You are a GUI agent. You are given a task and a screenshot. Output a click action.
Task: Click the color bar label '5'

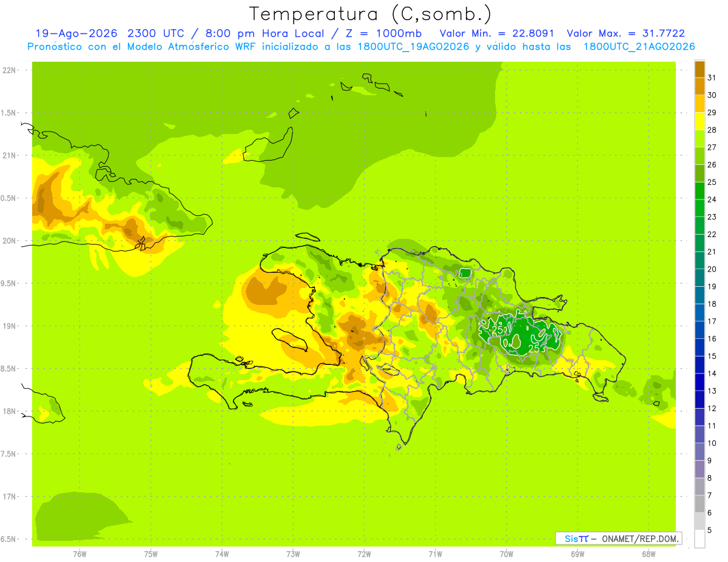(709, 530)
